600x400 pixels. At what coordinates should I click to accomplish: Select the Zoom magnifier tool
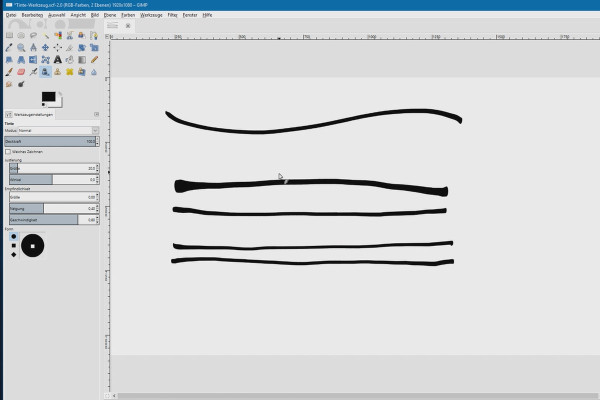pos(21,48)
